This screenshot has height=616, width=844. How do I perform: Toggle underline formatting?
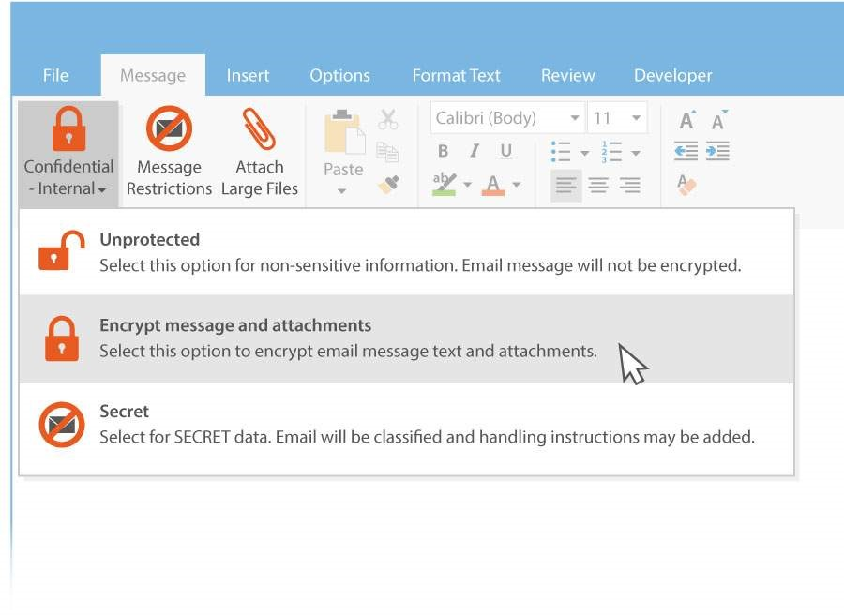click(x=506, y=151)
